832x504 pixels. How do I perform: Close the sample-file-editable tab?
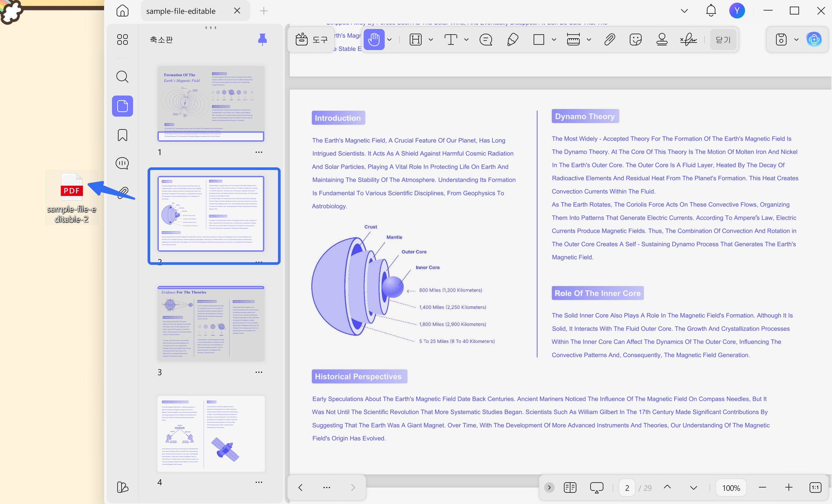[x=237, y=11]
